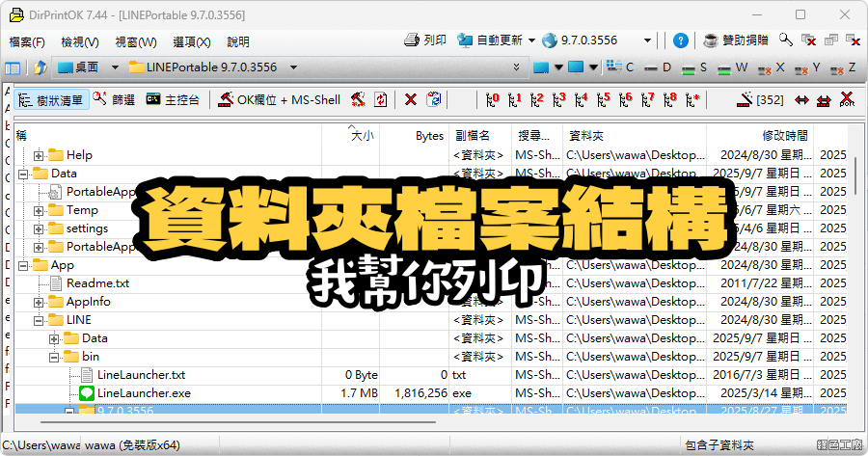Open the blue help question mark icon
Viewport: 868px width, 456px height.
(x=680, y=40)
